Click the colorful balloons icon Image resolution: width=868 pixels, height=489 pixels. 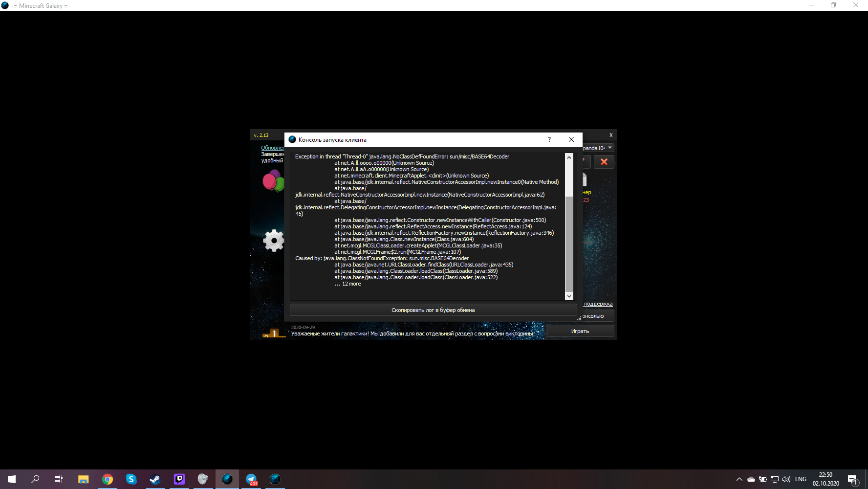click(273, 181)
